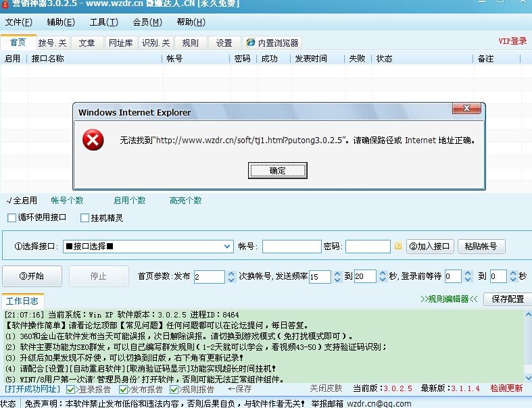Click ③开始 button
This screenshot has height=408, width=532.
[x=32, y=276]
